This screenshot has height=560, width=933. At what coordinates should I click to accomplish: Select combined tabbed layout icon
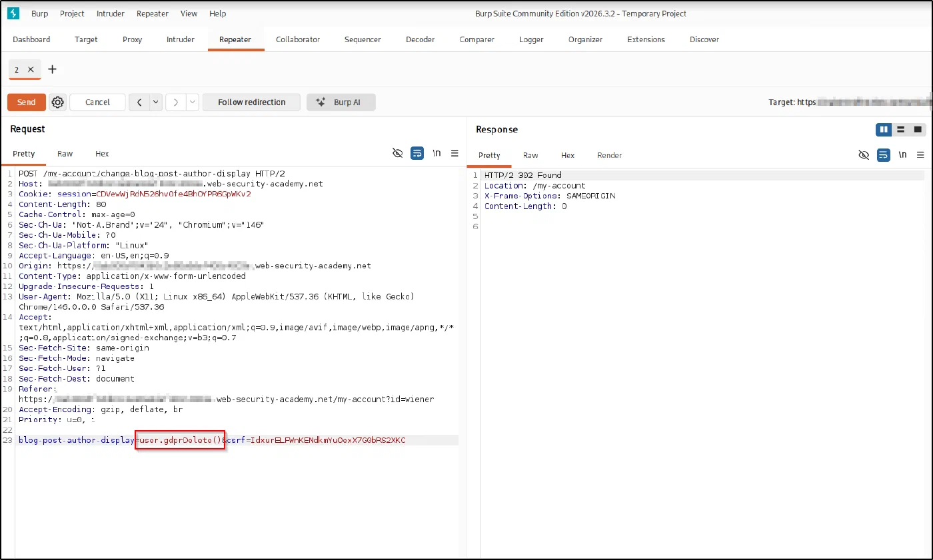coord(918,129)
